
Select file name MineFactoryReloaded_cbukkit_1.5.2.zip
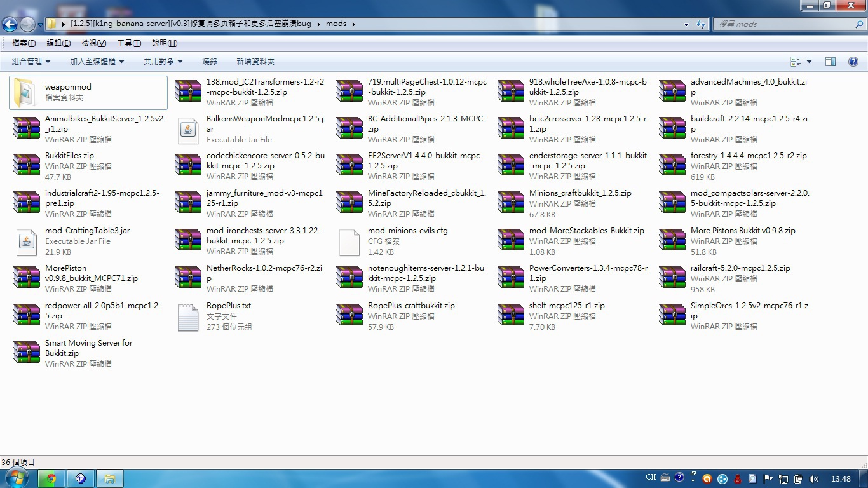tap(427, 198)
